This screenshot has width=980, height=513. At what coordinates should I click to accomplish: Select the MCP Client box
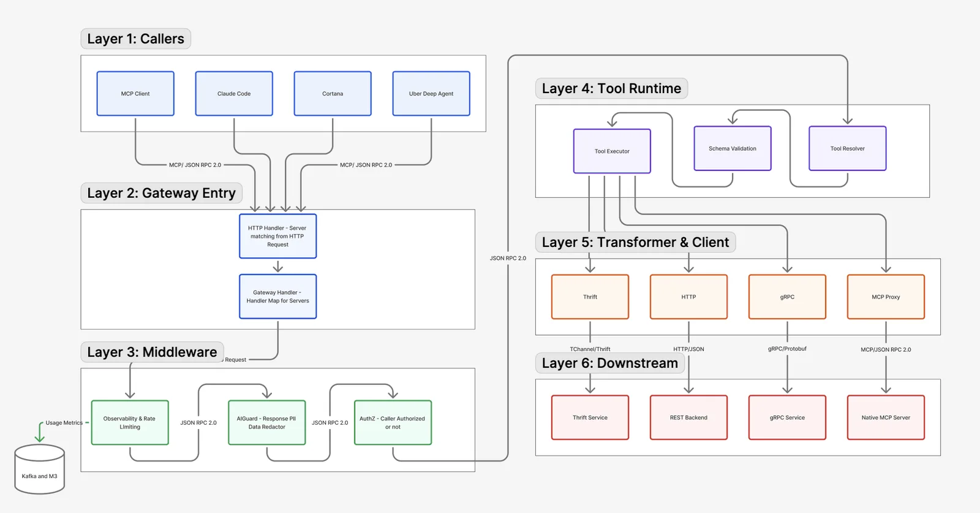click(x=135, y=93)
